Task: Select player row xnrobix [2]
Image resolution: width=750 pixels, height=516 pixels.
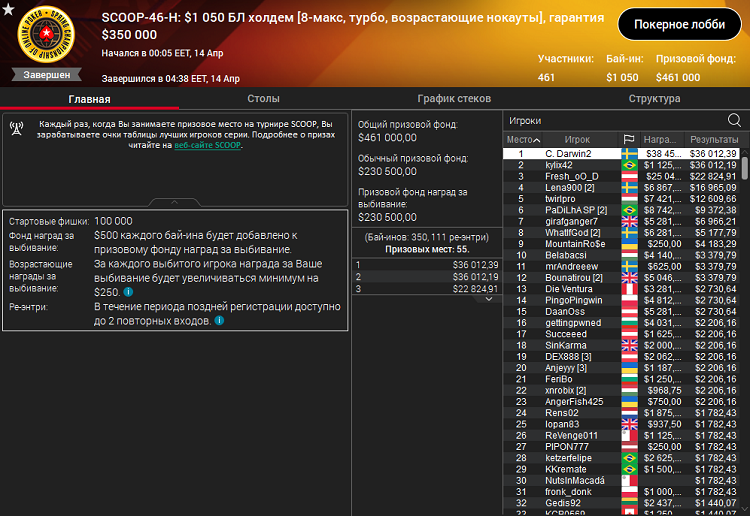Action: pos(621,391)
